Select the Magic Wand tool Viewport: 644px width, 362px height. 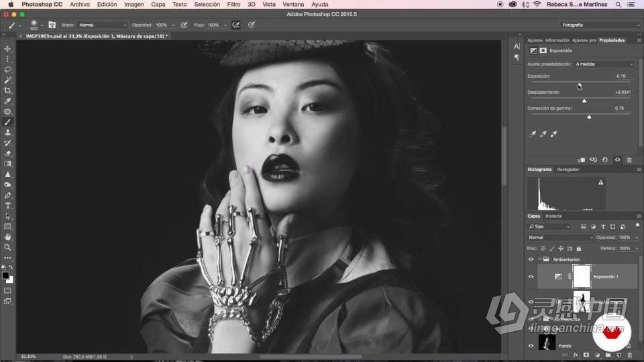7,80
